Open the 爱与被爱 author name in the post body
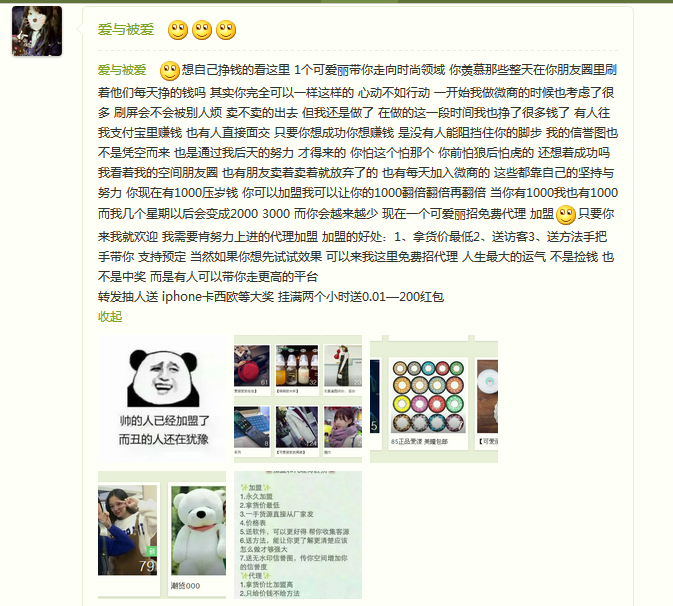 tap(122, 70)
